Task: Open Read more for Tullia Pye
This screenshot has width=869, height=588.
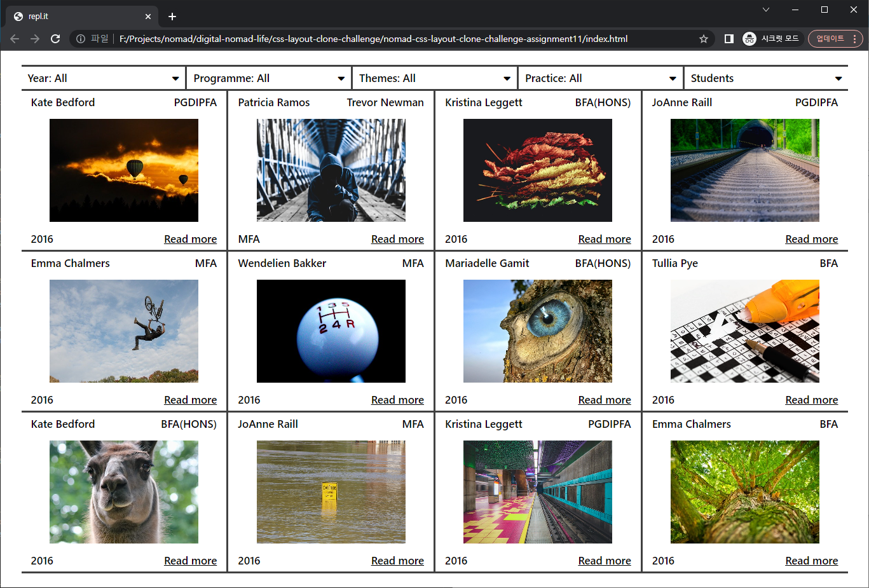Action: point(811,400)
